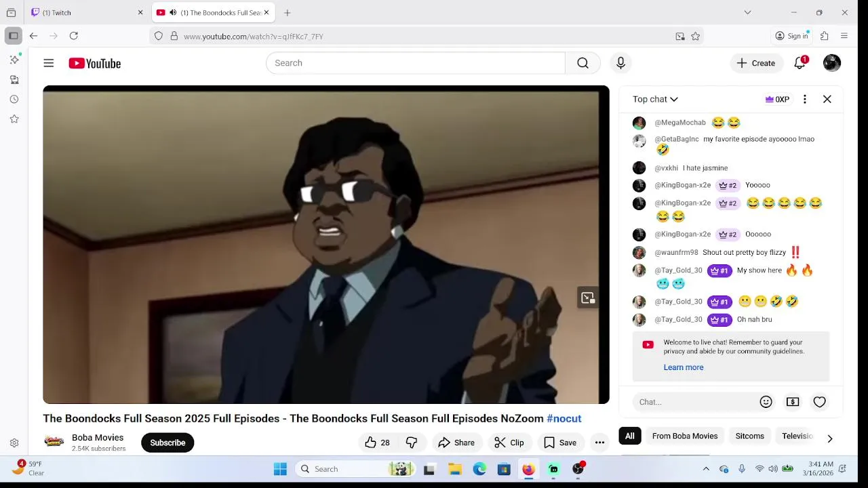Open emoji picker in chat
Screen dimensions: 868x488
(x=766, y=402)
